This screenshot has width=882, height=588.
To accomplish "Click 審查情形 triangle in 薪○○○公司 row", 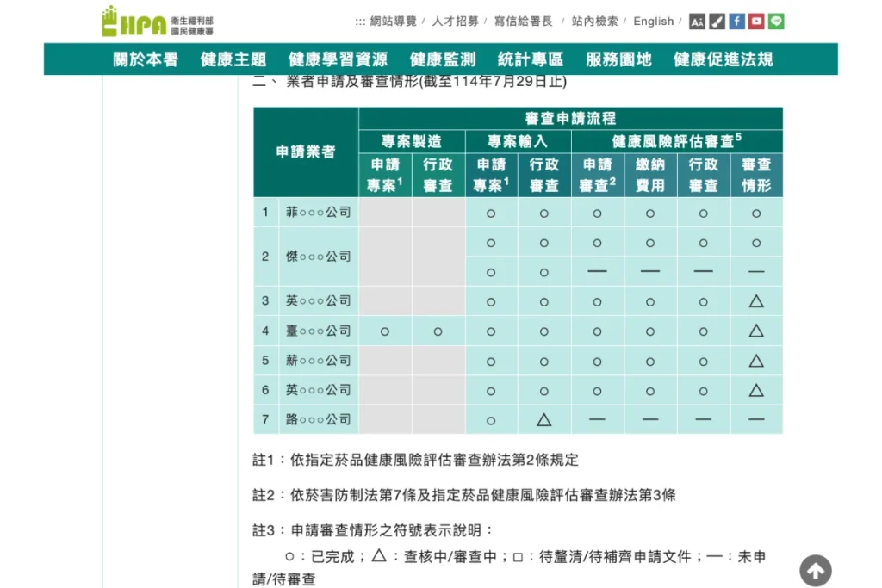I will click(x=756, y=361).
